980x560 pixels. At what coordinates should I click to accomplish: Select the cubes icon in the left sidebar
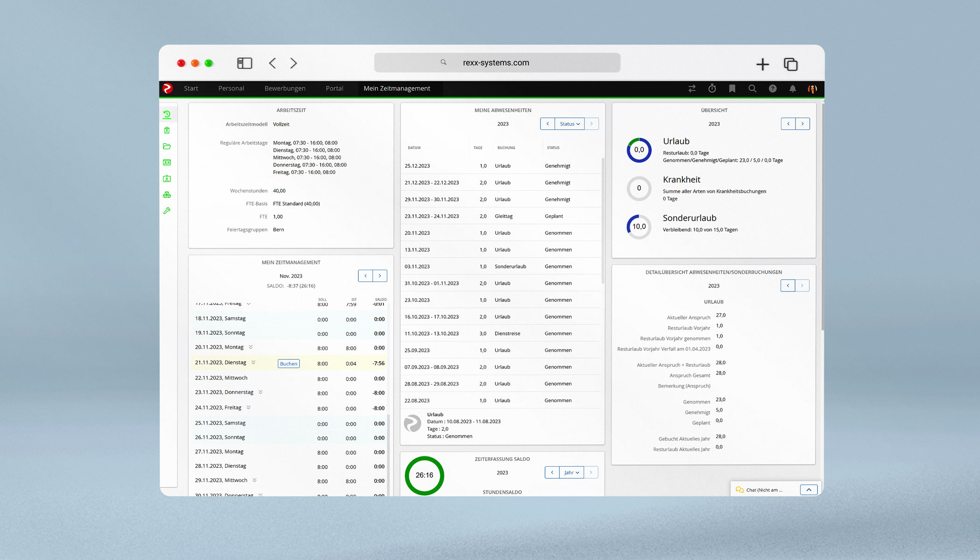(x=167, y=194)
